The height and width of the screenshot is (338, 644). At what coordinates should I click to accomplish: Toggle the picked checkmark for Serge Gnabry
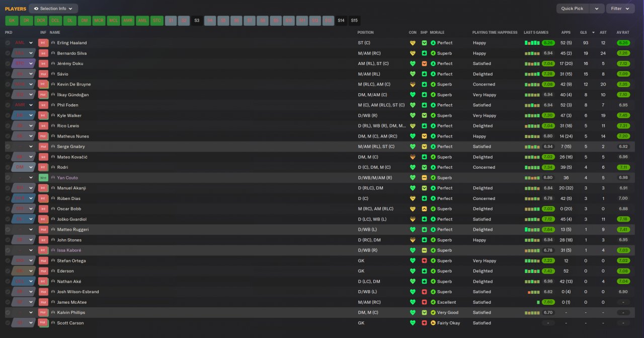8,147
